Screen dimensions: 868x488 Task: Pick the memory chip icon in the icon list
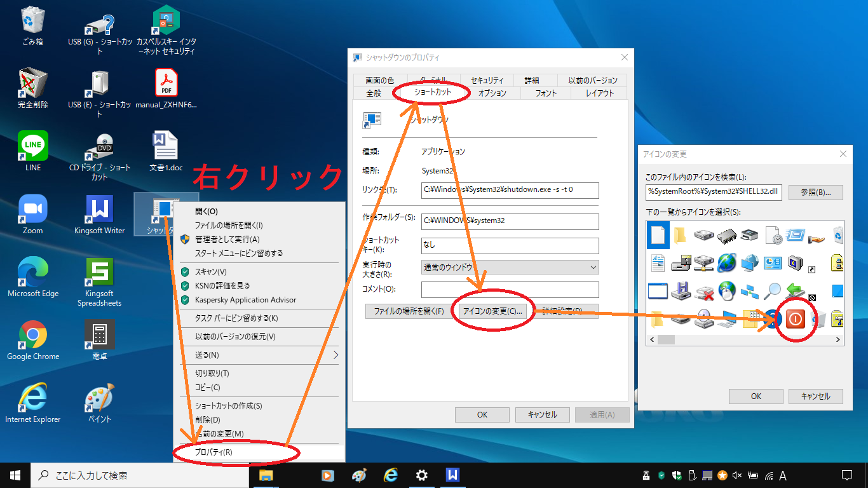click(726, 235)
